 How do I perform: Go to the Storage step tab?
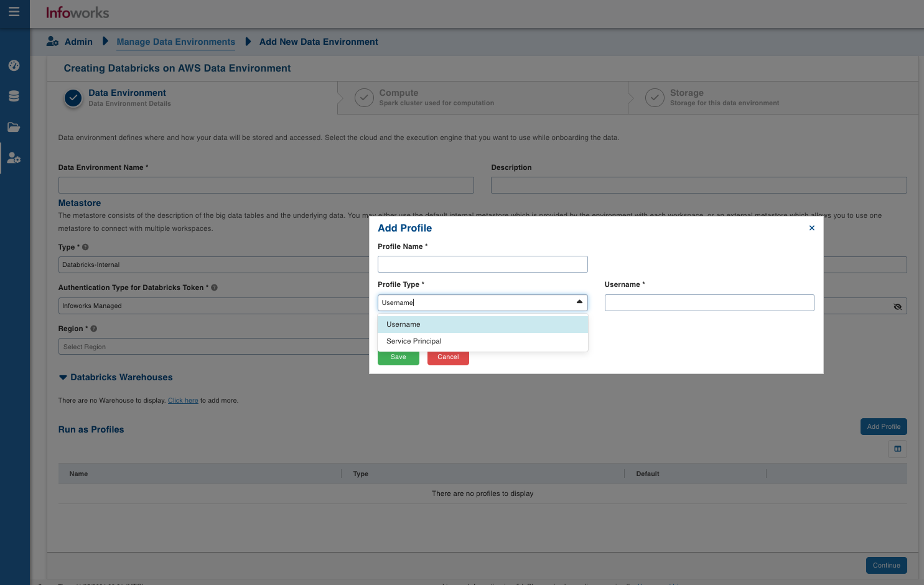pos(773,98)
